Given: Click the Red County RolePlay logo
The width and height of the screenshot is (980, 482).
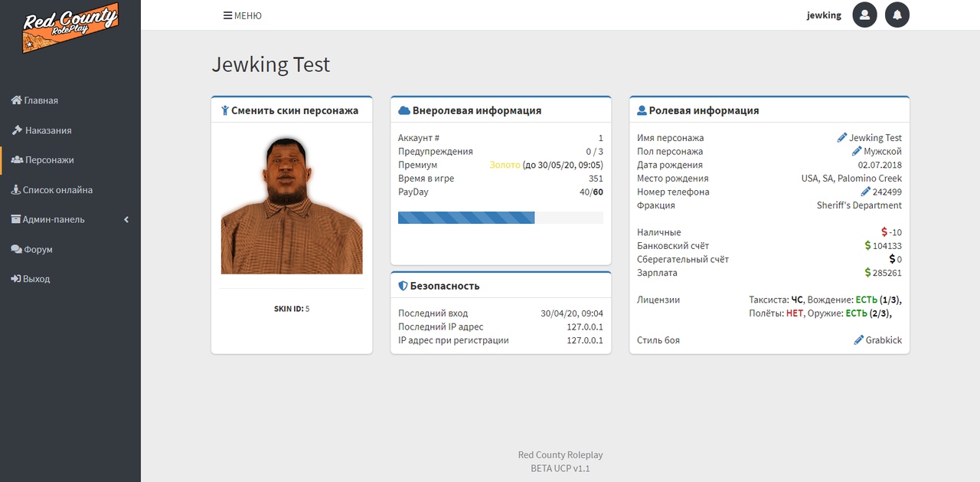Looking at the screenshot, I should point(70,28).
